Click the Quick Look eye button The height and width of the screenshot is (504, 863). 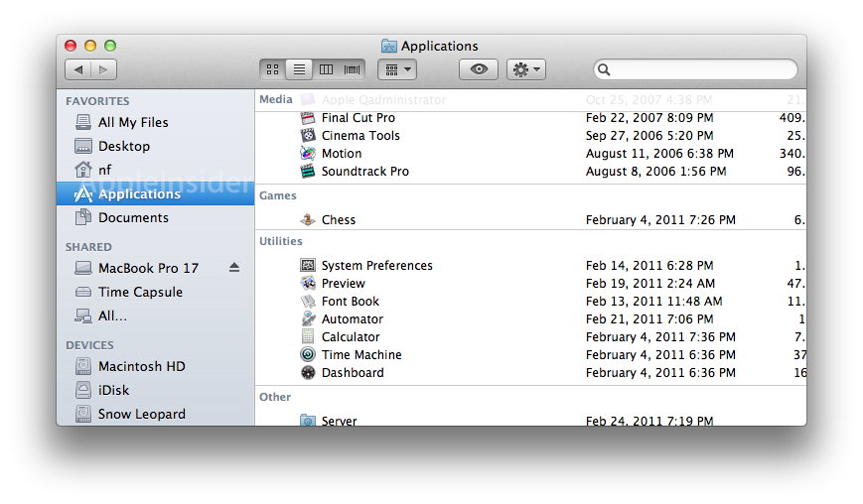pos(479,69)
